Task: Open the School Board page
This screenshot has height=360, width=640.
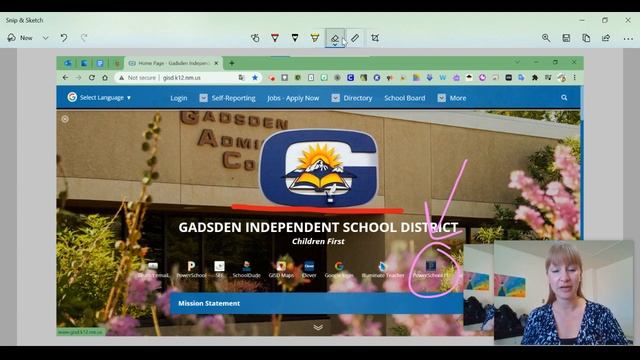Action: tap(404, 98)
